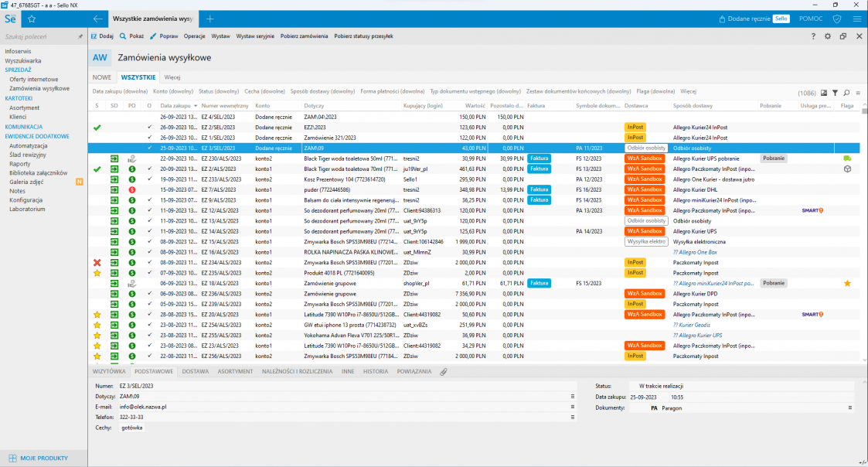Select the NOWE orders tab
This screenshot has width=868, height=467.
(x=102, y=77)
